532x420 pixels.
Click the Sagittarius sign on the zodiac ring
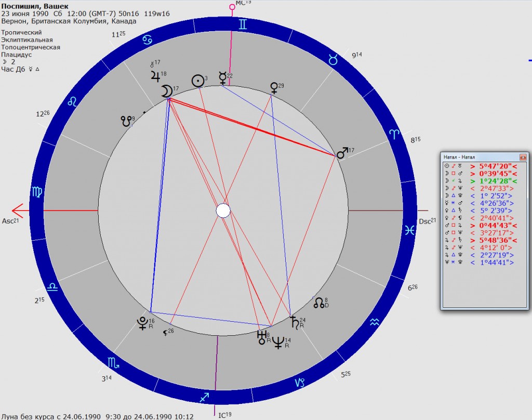(x=204, y=397)
